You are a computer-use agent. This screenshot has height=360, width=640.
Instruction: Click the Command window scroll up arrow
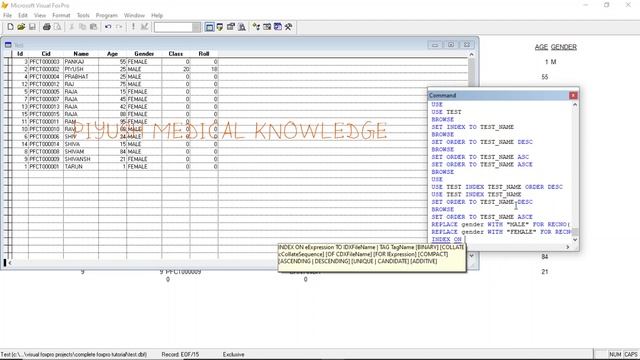click(x=575, y=104)
